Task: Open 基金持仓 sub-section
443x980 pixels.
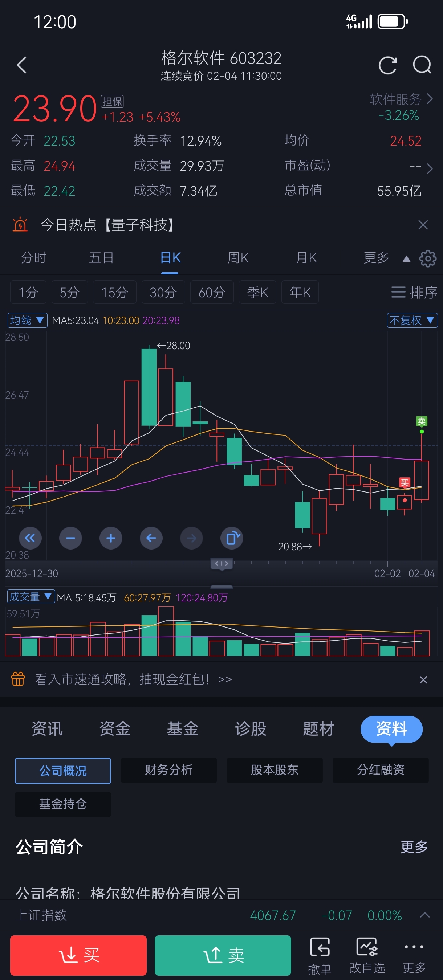Action: (x=63, y=804)
